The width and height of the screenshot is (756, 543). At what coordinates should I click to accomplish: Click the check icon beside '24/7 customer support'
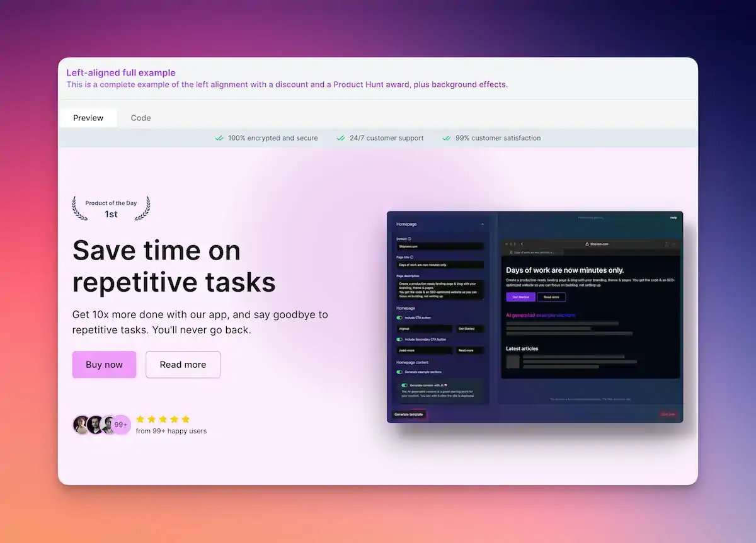click(340, 138)
